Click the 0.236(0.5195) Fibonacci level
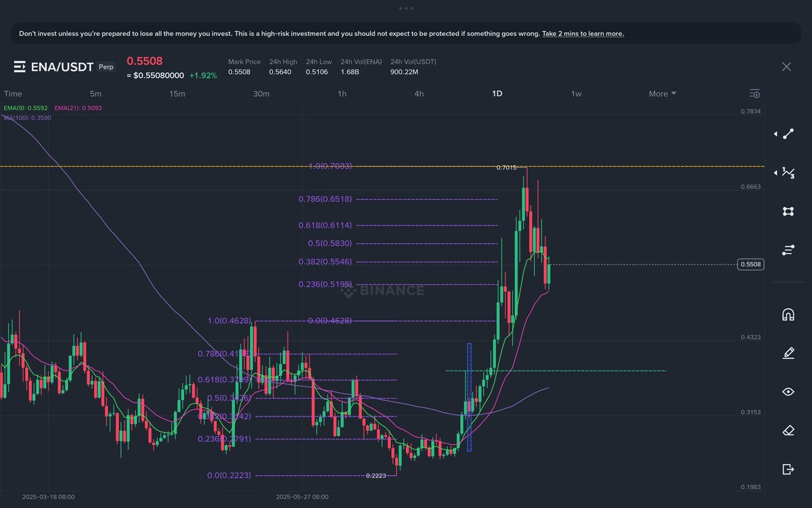 325,284
